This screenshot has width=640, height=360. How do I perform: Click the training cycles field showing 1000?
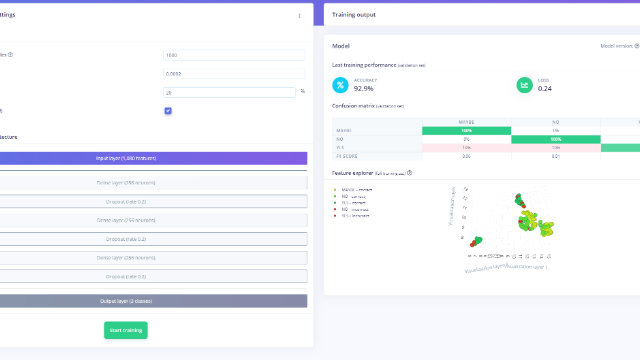pos(234,55)
